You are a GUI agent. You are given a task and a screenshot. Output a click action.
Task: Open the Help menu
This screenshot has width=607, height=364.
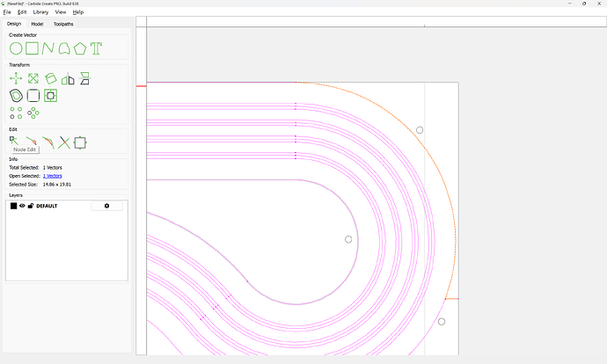tap(78, 12)
